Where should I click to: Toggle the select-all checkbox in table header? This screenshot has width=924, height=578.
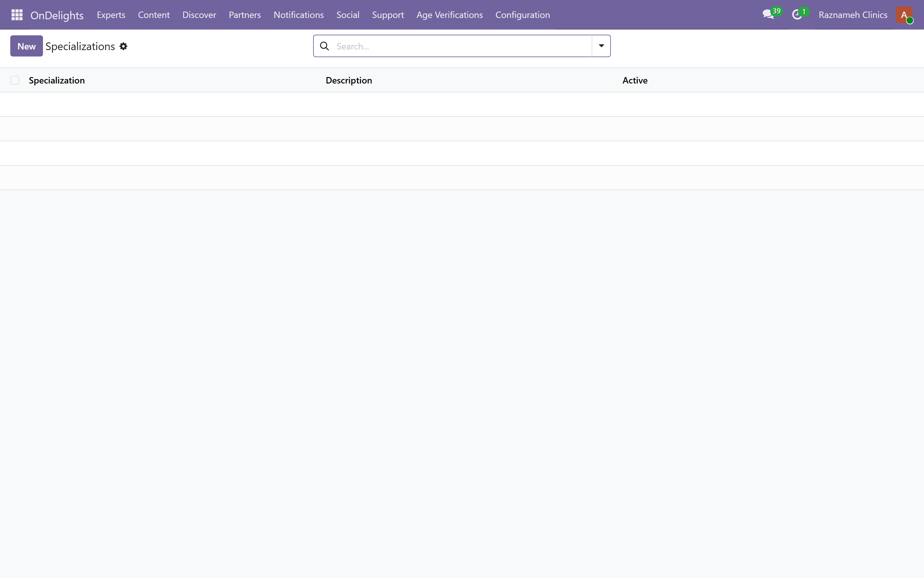click(x=15, y=80)
